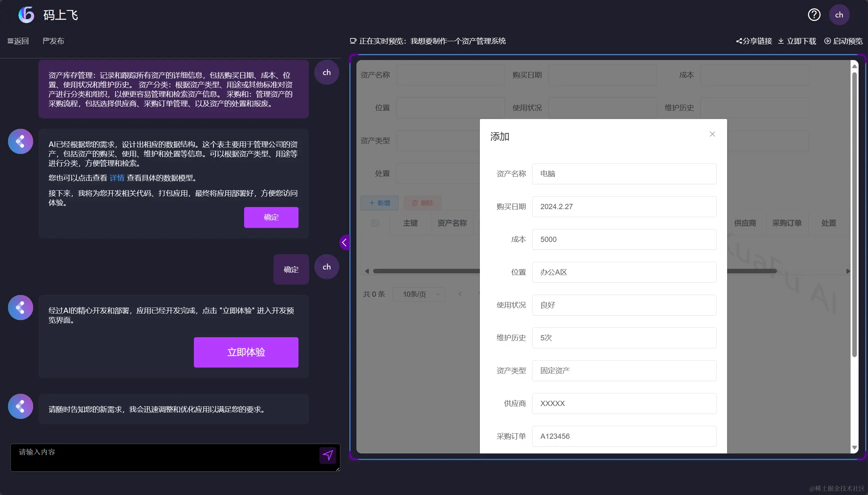This screenshot has height=495, width=868.
Task: Open the ch user avatar menu
Action: (x=839, y=15)
